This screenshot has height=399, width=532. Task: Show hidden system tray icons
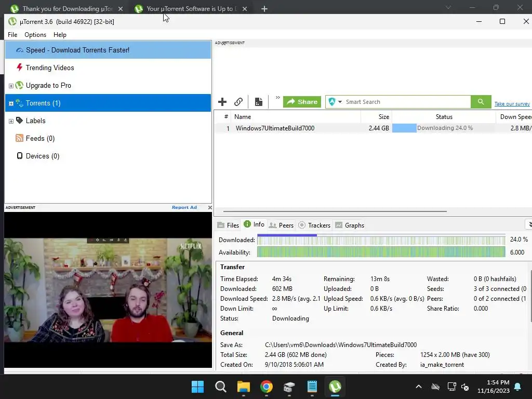419,387
